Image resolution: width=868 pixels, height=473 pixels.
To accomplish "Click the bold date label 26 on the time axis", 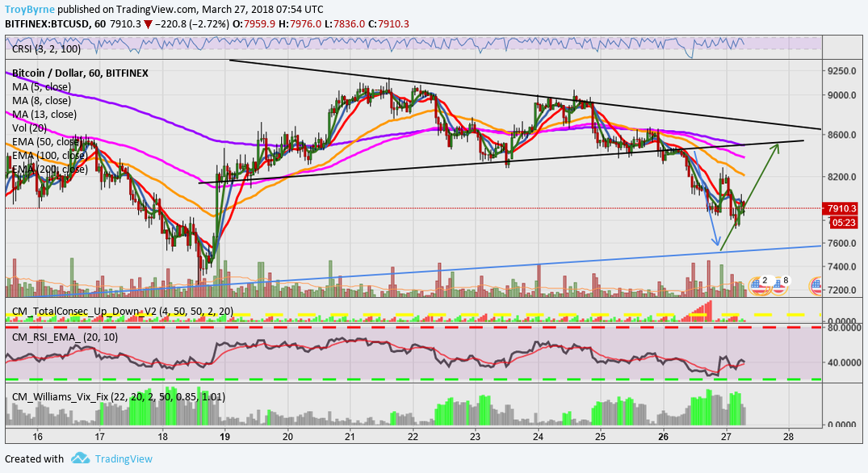I will click(663, 436).
